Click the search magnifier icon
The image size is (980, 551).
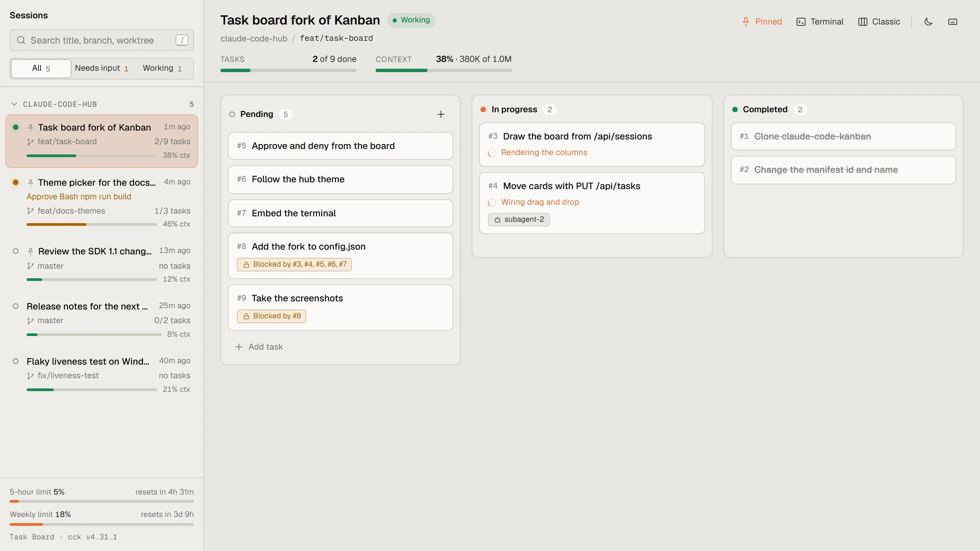pyautogui.click(x=21, y=40)
